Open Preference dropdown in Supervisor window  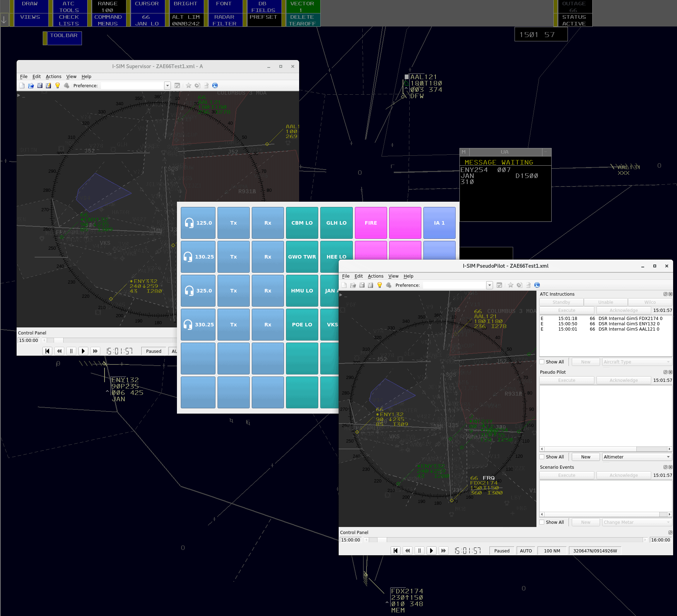coord(167,85)
